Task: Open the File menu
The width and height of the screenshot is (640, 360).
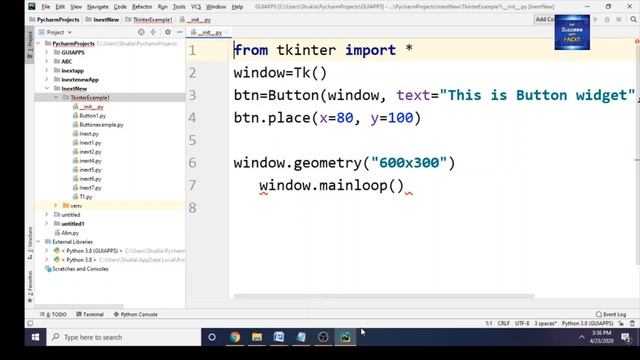Action: (45, 7)
